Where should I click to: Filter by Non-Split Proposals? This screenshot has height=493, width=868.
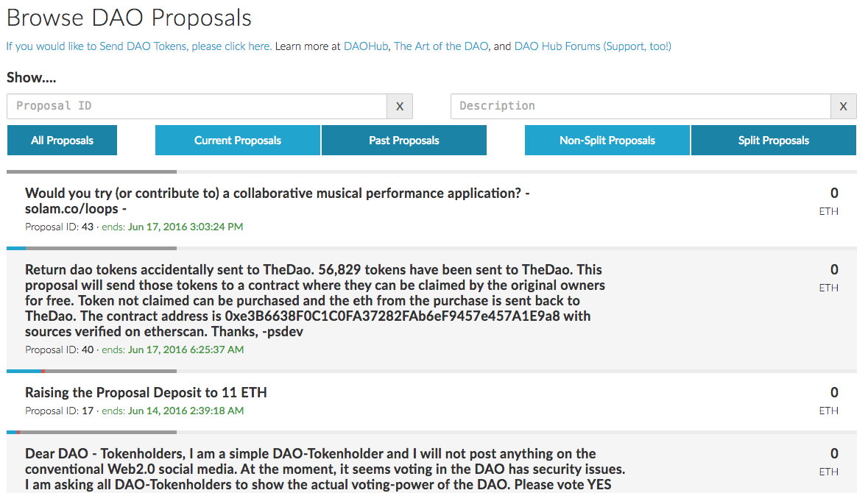tap(607, 141)
